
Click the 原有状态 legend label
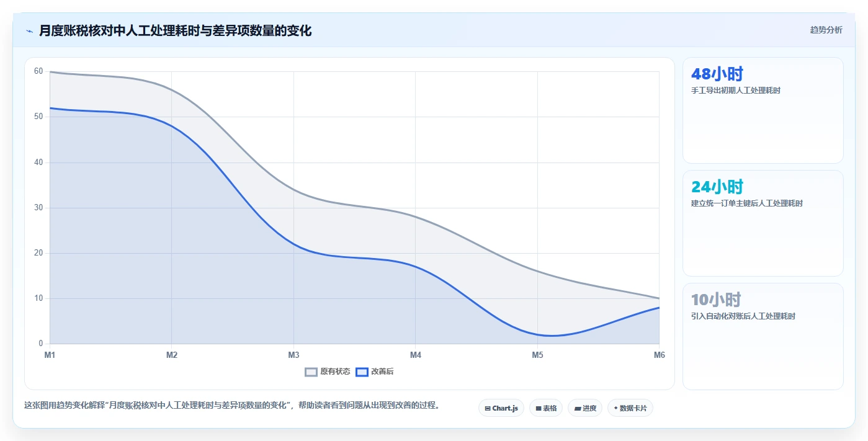(x=335, y=372)
